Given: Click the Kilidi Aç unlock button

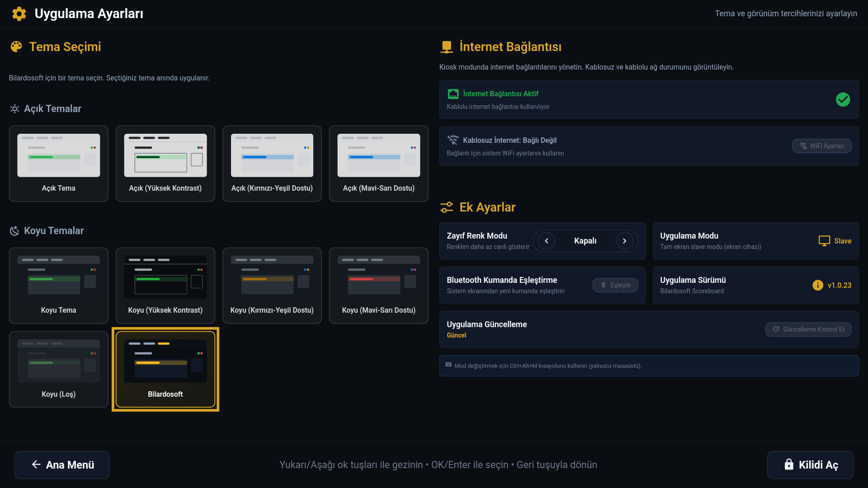Looking at the screenshot, I should (x=810, y=465).
